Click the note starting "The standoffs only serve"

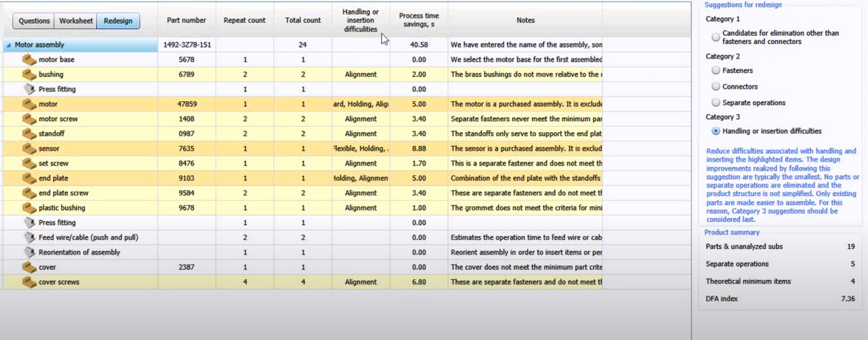click(x=526, y=134)
